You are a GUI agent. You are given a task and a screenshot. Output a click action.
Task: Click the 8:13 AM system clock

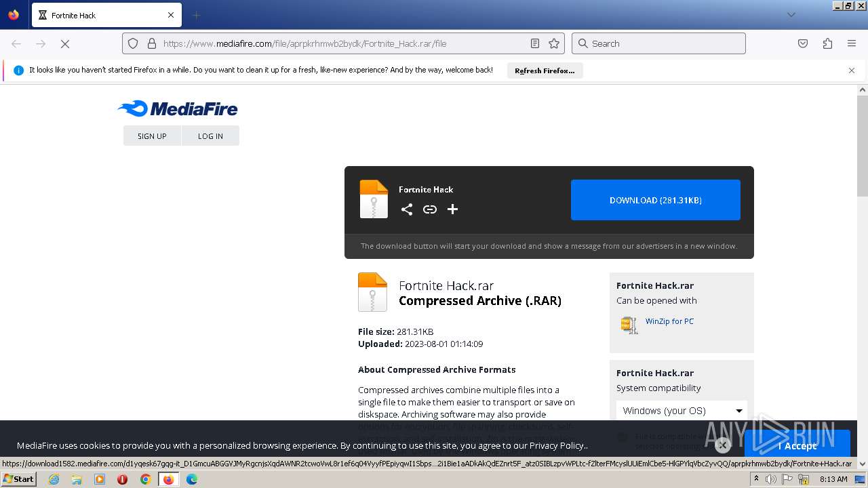click(x=833, y=479)
